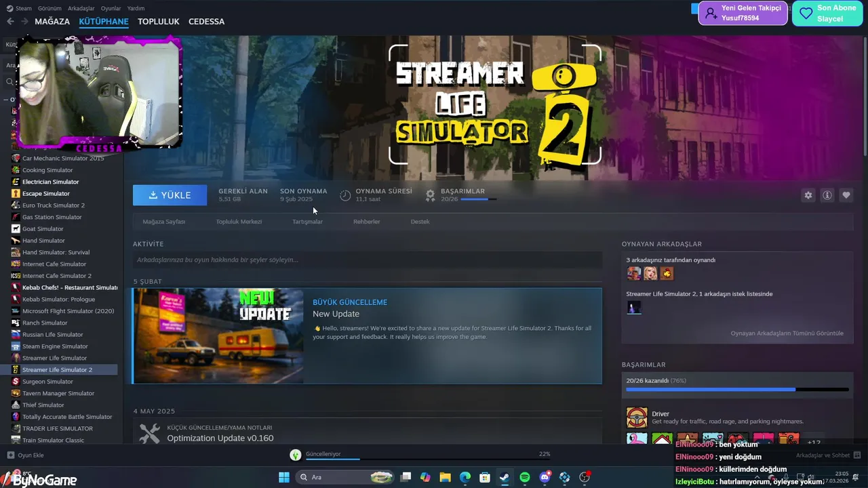Click the 20/26 achievements progress bar
The image size is (868, 488).
click(x=737, y=390)
